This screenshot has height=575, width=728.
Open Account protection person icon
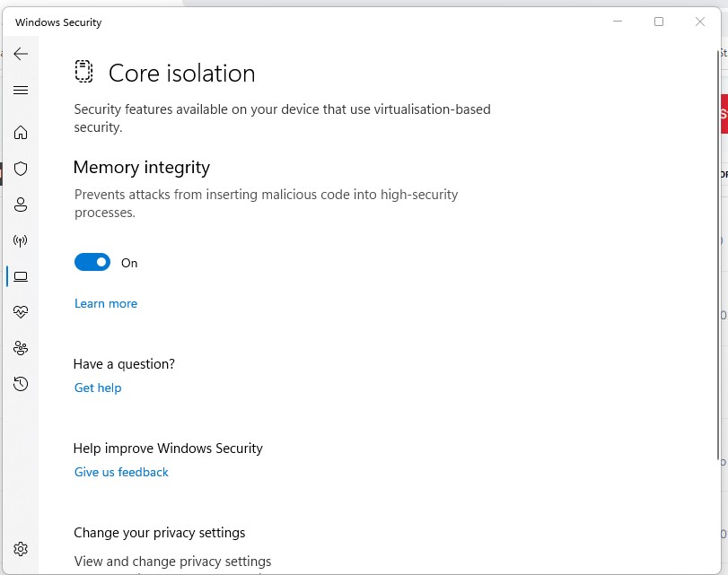click(21, 205)
